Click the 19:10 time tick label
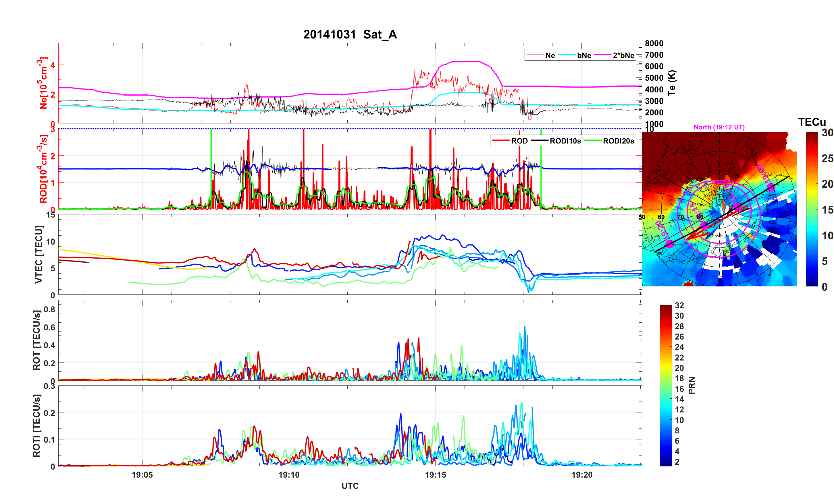The width and height of the screenshot is (834, 504). [289, 475]
